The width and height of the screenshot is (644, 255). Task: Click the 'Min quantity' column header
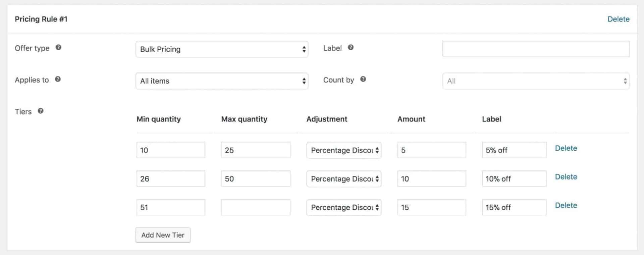tap(159, 119)
